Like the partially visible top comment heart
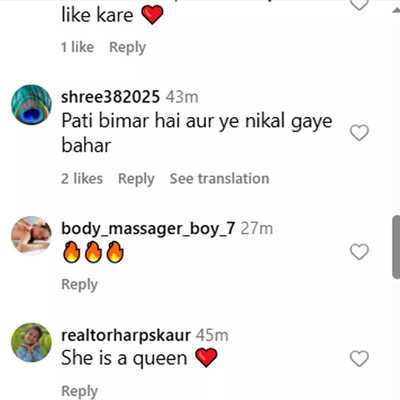400x400 pixels. point(359,4)
